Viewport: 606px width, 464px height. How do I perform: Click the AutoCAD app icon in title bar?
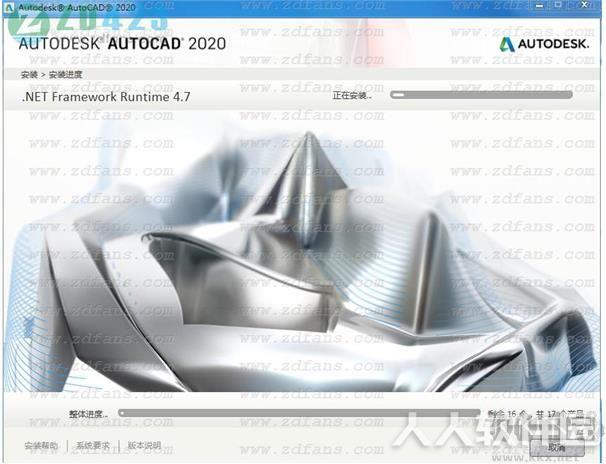pyautogui.click(x=10, y=7)
